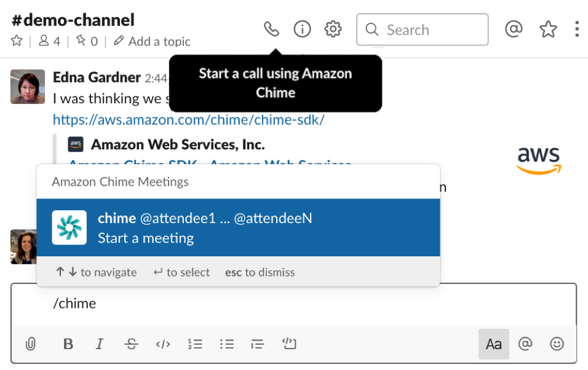Open the more options kebab menu
Image resolution: width=588 pixels, height=370 pixels.
[x=576, y=29]
